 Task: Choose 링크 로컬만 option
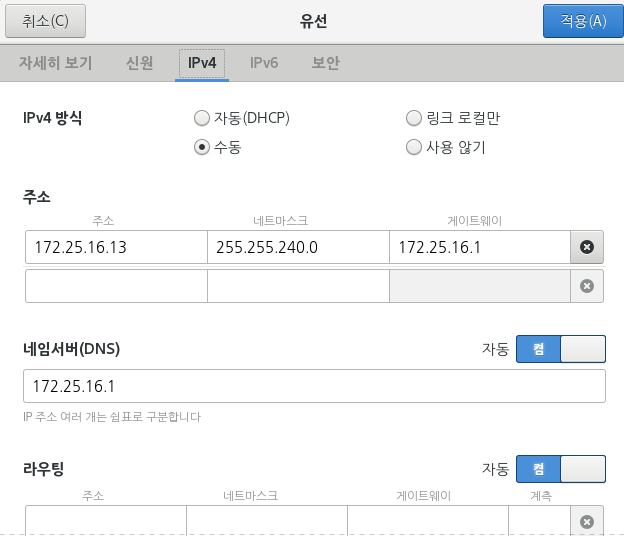pos(452,118)
